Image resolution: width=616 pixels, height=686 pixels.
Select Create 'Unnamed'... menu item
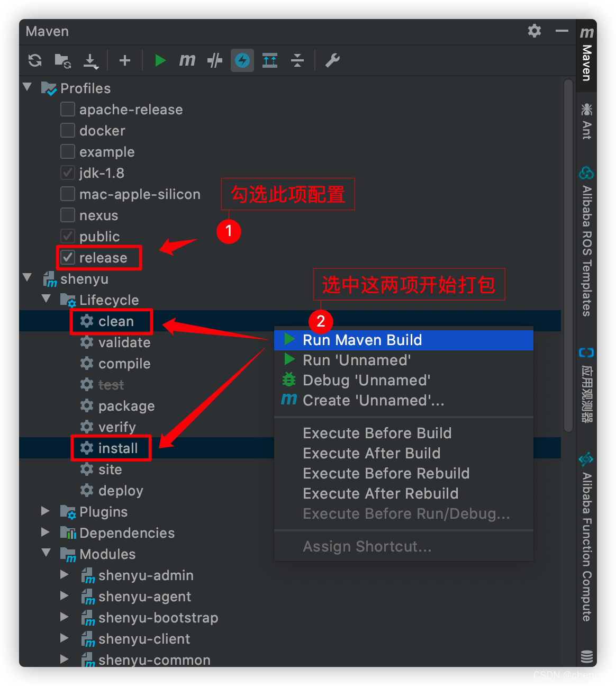404,400
